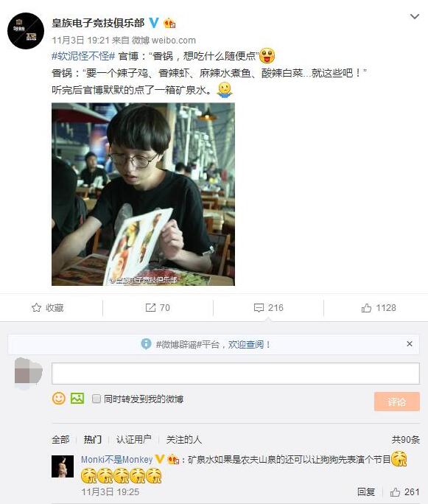Like the post with 1128 thumbs-up
The width and height of the screenshot is (428, 504).
(x=379, y=307)
